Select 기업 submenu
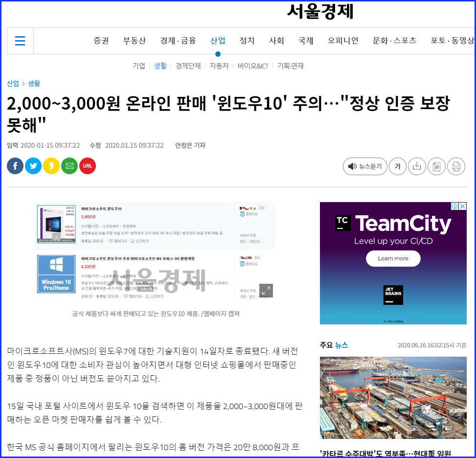 139,66
